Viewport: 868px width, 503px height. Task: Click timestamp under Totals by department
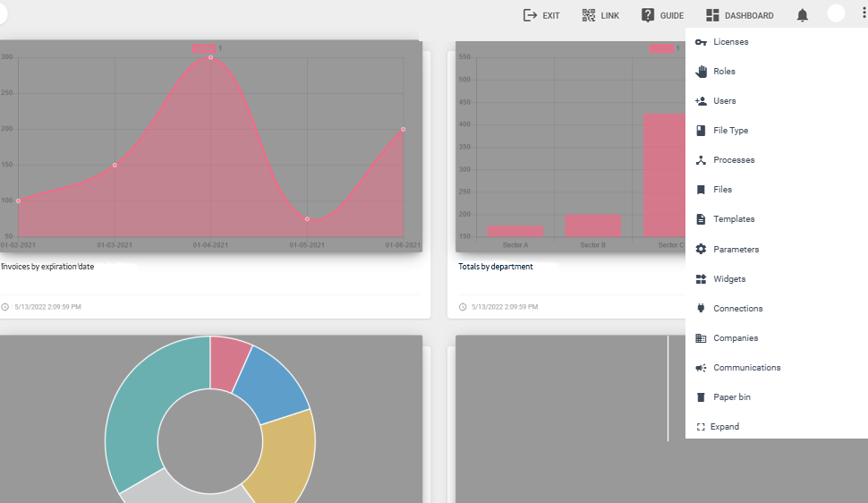[x=505, y=307]
